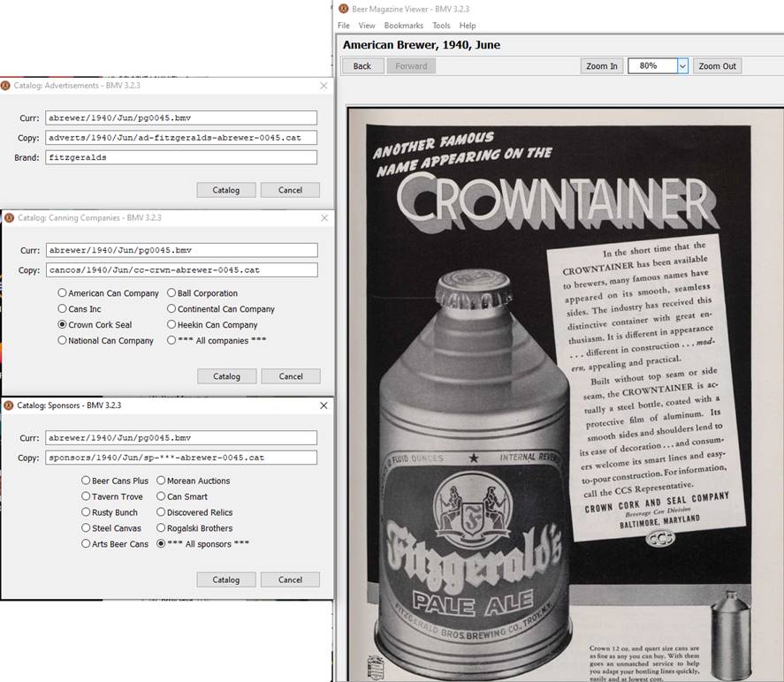Viewport: 784px width, 682px height.
Task: Click Cancel button in Advertisements dialog
Action: click(290, 190)
